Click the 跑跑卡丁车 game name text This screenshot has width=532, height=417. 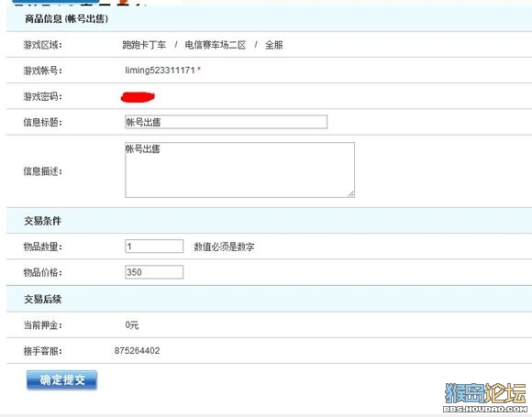tap(144, 45)
